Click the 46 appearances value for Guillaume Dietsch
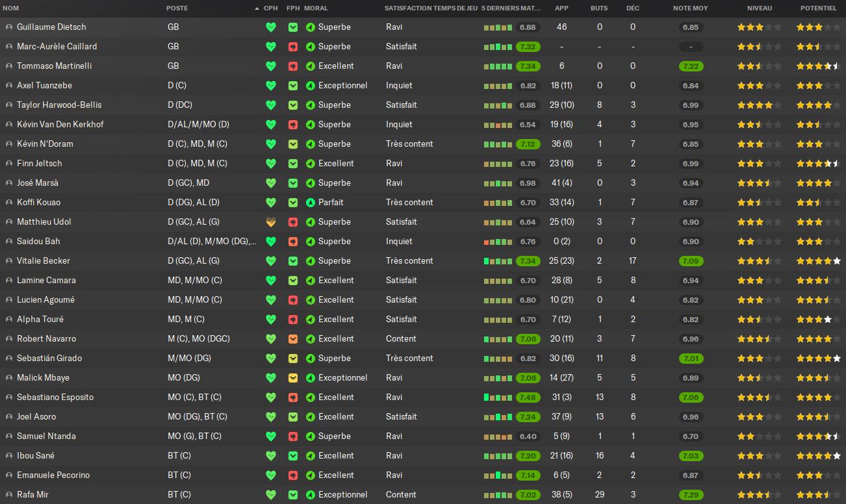Viewport: 846px width, 504px height. tap(561, 27)
